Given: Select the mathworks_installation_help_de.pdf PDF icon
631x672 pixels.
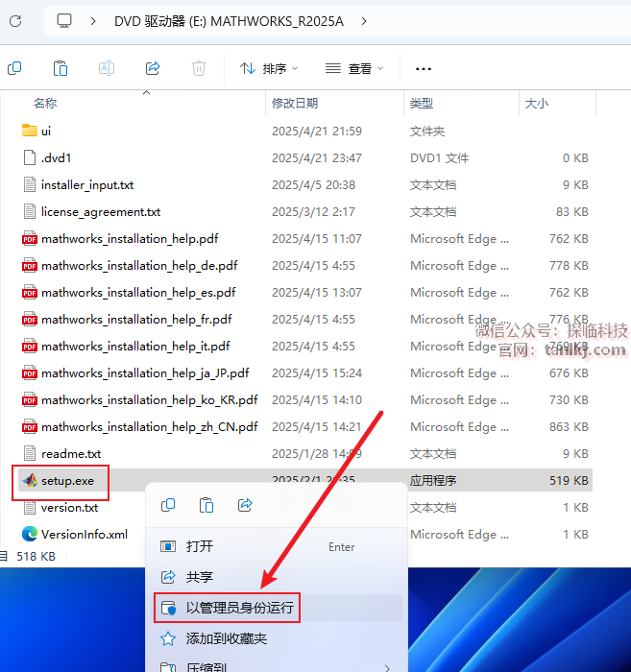Looking at the screenshot, I should (x=30, y=265).
